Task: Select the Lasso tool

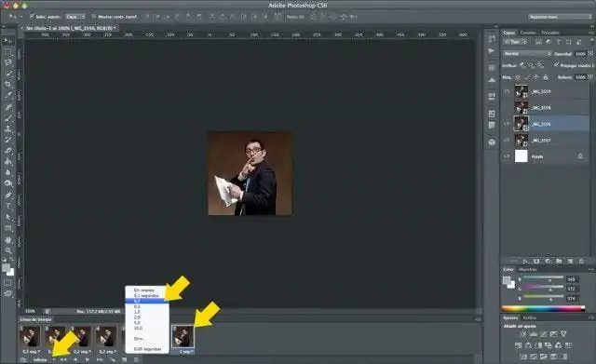Action: [8, 62]
